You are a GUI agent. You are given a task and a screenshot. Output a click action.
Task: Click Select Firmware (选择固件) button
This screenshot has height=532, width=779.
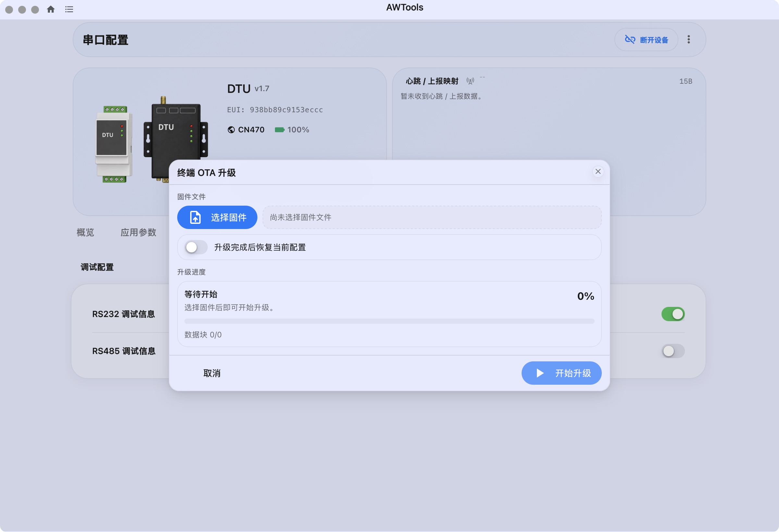[217, 217]
